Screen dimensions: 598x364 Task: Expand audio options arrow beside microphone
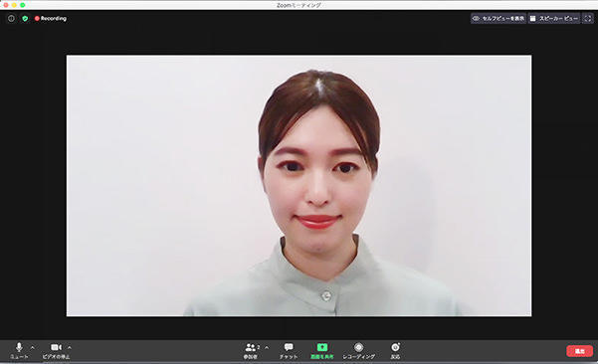click(x=33, y=347)
